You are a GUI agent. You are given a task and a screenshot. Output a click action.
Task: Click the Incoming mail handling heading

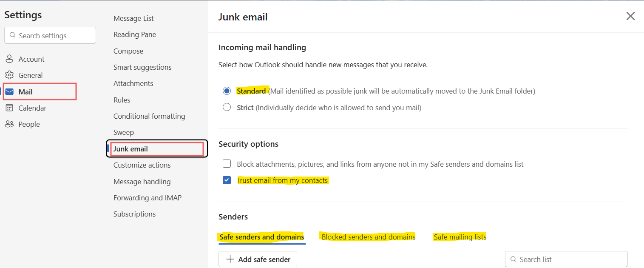pos(262,48)
